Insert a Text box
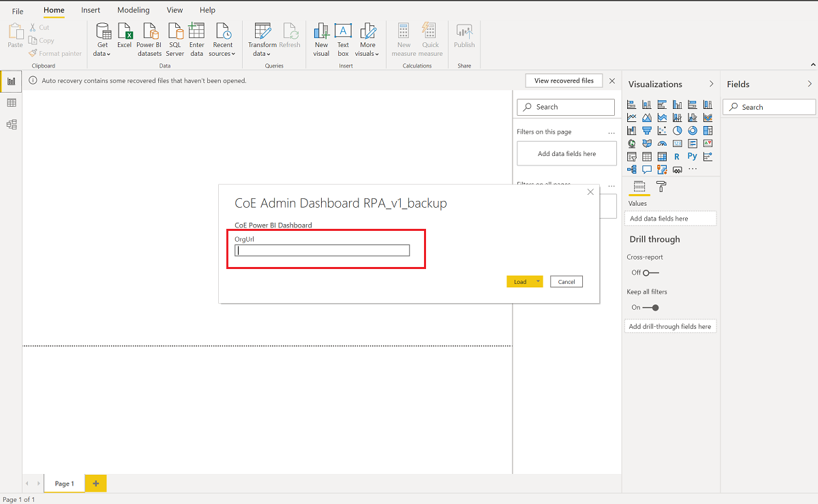818x504 pixels. 343,40
